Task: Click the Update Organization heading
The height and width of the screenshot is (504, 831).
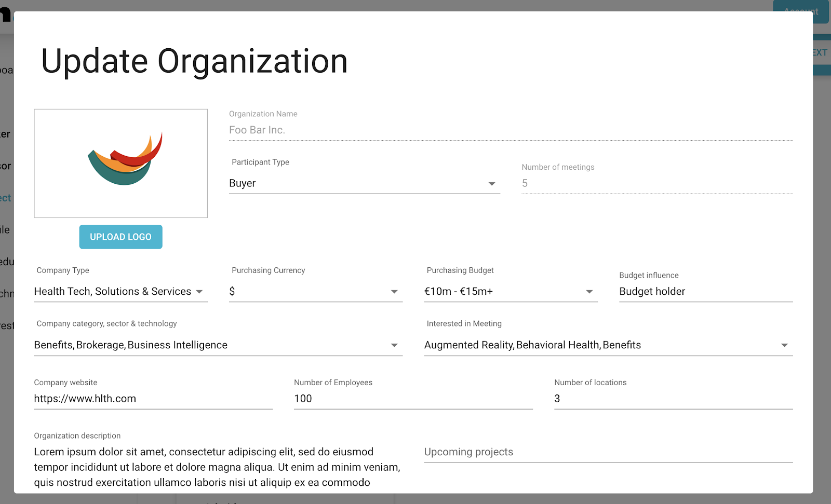Action: 194,61
